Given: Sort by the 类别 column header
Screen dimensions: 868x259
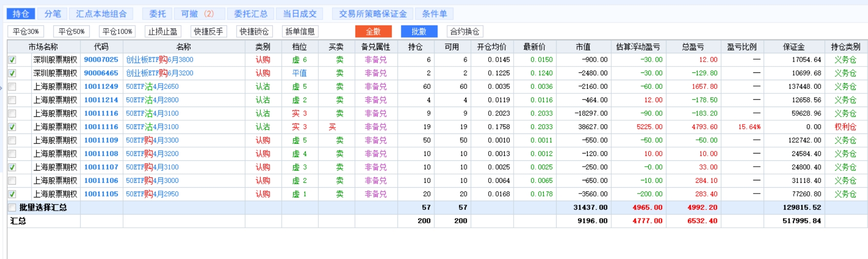Looking at the screenshot, I should [263, 47].
